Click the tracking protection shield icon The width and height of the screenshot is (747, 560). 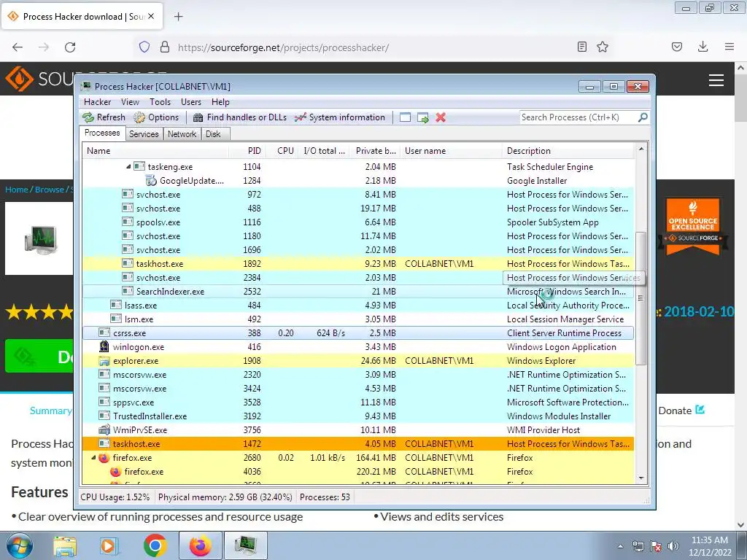(x=144, y=47)
